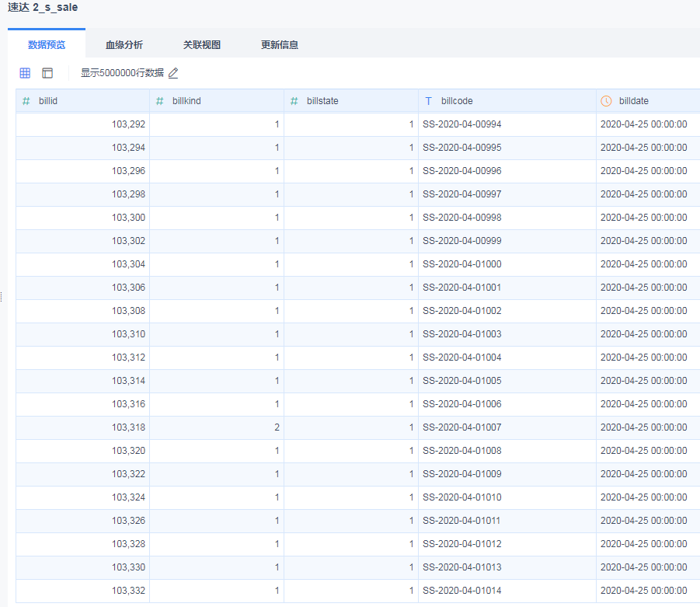Switch to table grid view icon
The height and width of the screenshot is (607, 700).
pyautogui.click(x=25, y=73)
